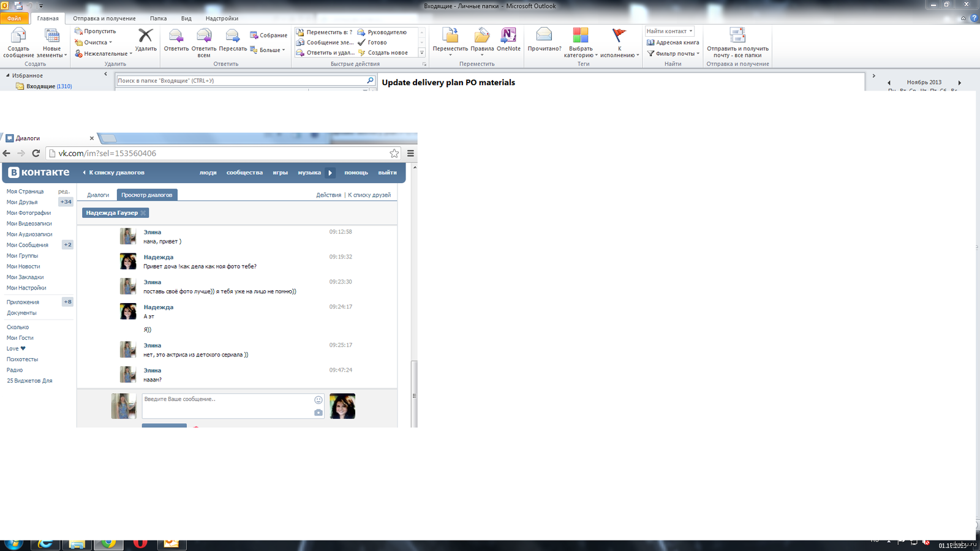
Task: Switch to the Folder (Папка) ribbon tab
Action: (x=158, y=18)
